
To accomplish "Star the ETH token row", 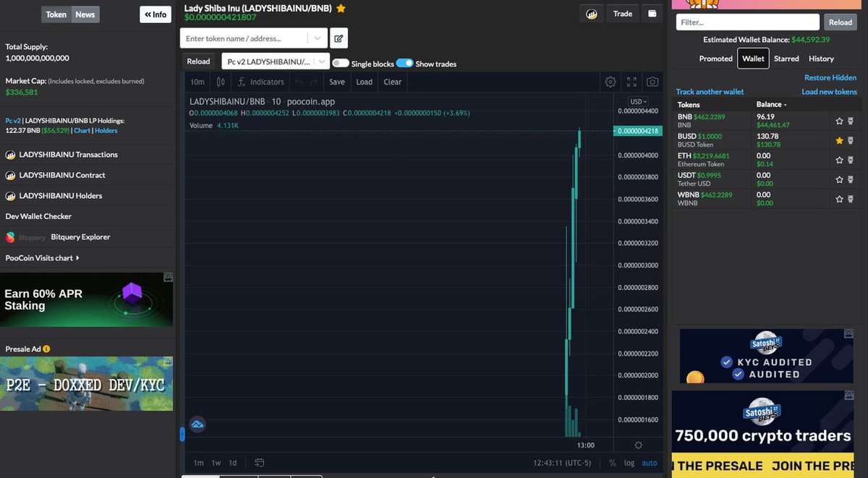I will (x=840, y=160).
